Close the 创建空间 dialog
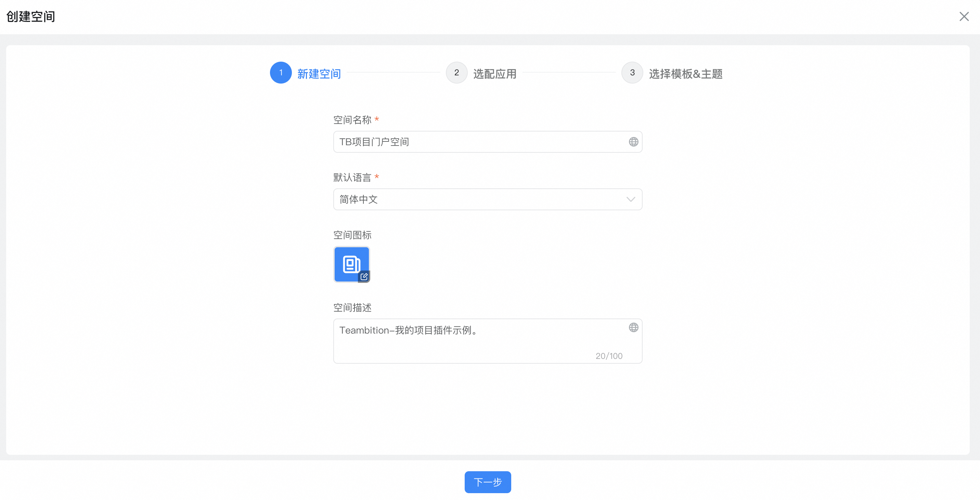The image size is (980, 500). click(964, 16)
